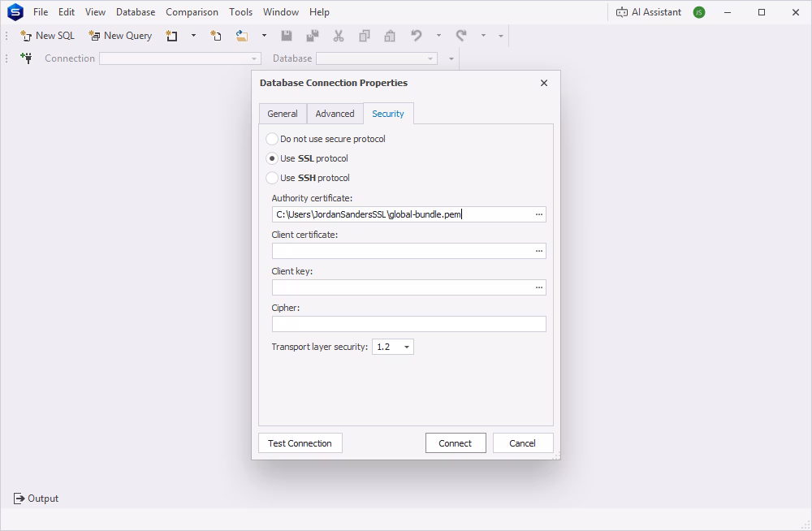Browse for Client key file

point(539,287)
